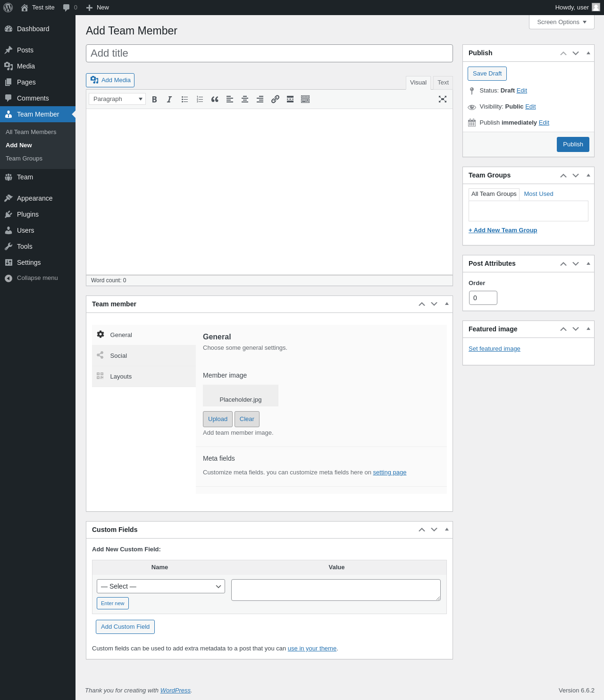The width and height of the screenshot is (604, 700).
Task: Switch editor to Visual tab
Action: point(418,83)
